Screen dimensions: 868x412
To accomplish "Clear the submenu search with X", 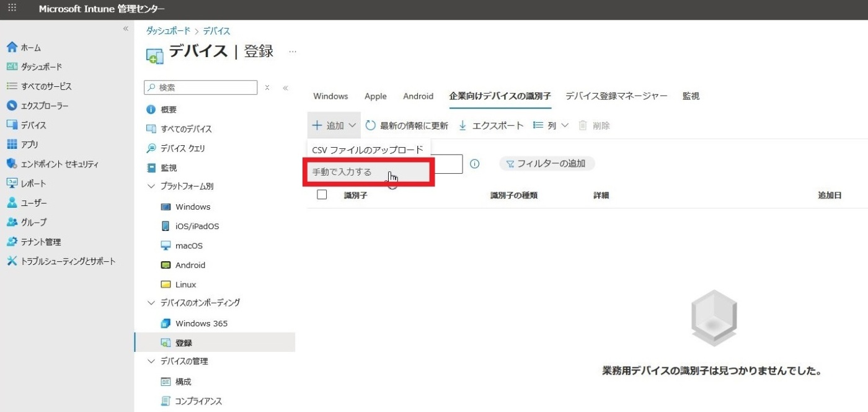I will coord(267,87).
